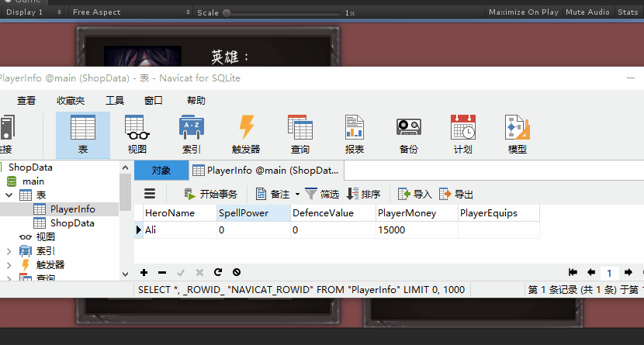Open the 计划 (Schedule) calendar icon

(463, 135)
